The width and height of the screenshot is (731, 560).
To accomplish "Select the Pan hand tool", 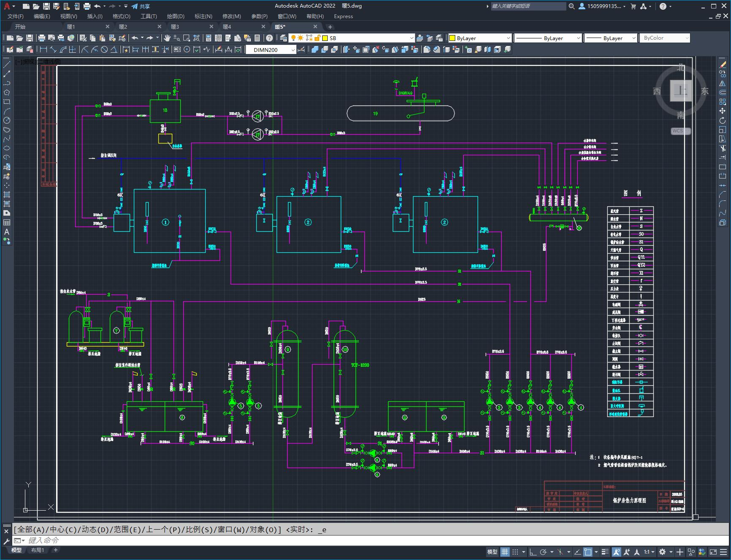I will click(x=167, y=38).
